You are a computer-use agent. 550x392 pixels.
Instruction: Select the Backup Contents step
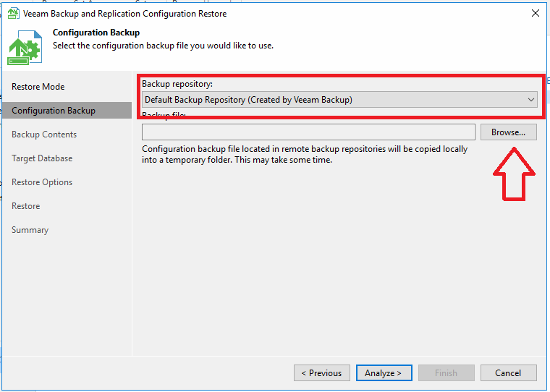[44, 135]
